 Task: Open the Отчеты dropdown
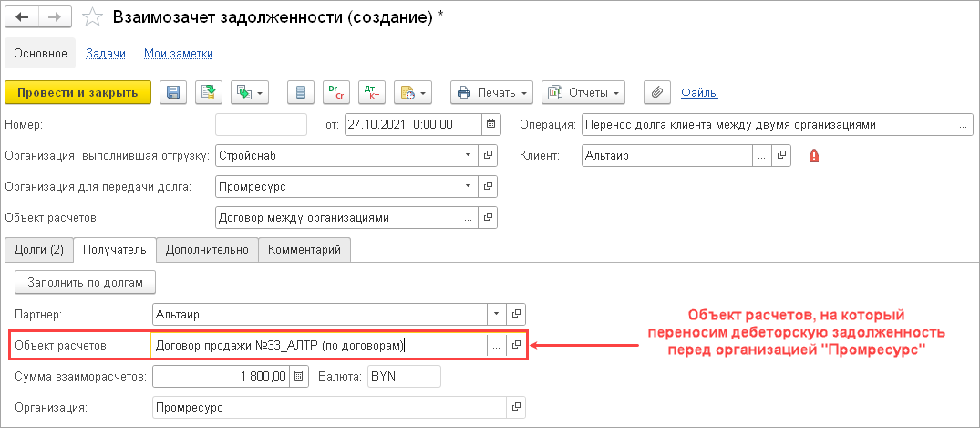[583, 92]
